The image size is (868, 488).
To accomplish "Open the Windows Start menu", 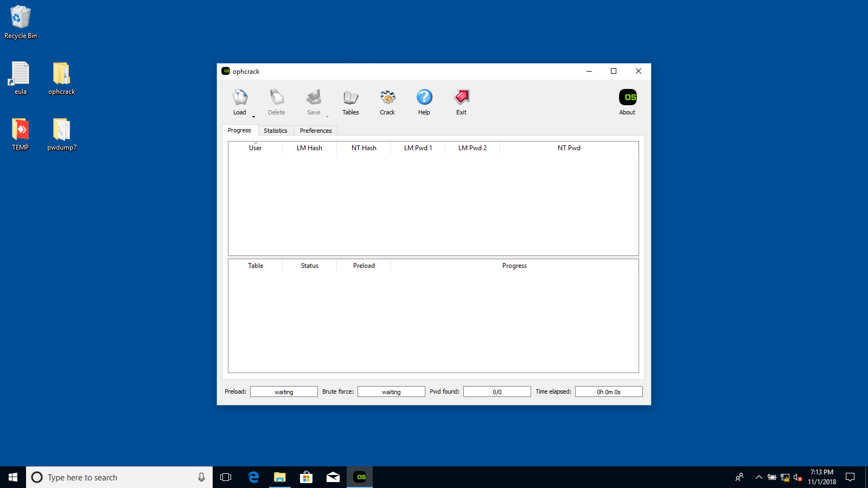I will coord(13,477).
